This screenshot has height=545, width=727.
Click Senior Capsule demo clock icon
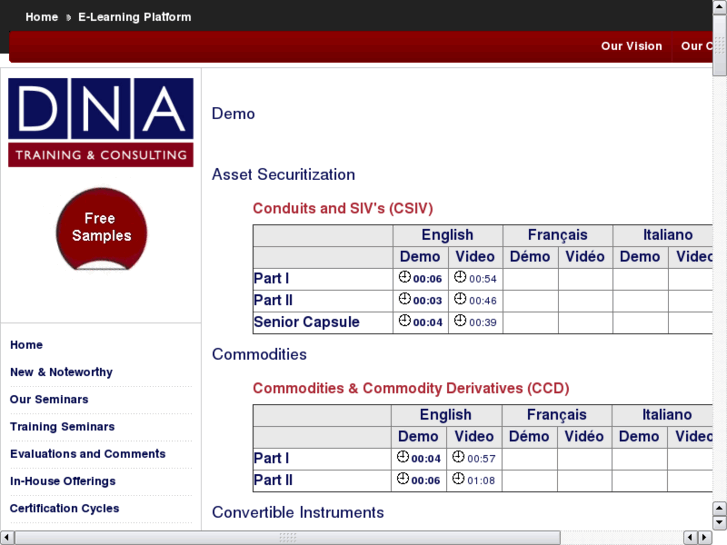pyautogui.click(x=405, y=321)
